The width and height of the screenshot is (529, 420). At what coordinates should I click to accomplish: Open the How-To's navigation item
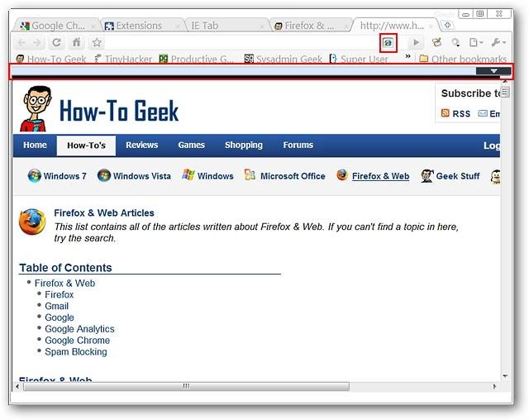click(86, 146)
